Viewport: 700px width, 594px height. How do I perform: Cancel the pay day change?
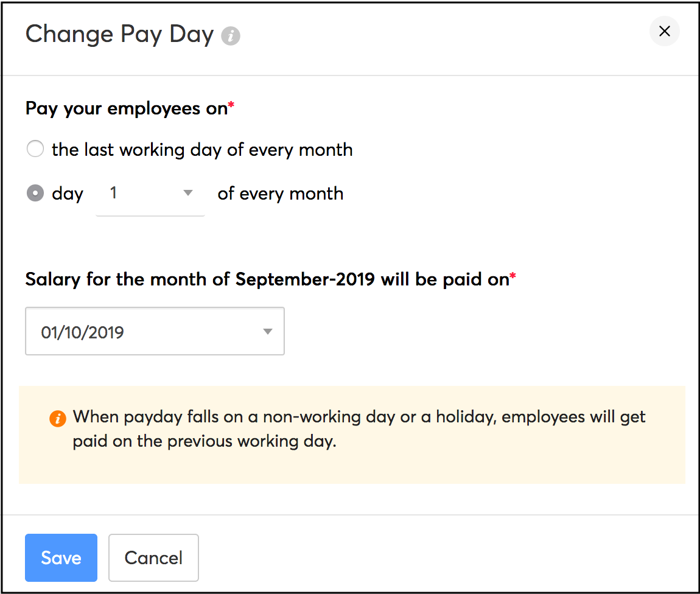(x=153, y=557)
